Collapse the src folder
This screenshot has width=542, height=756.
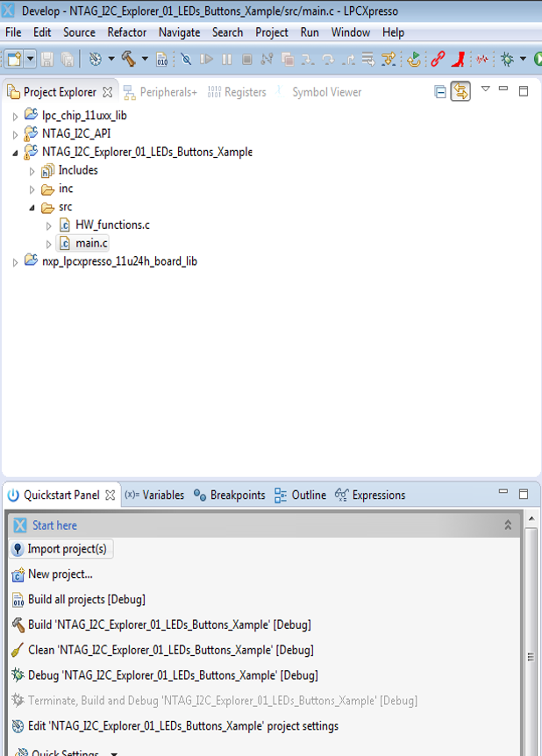point(32,208)
